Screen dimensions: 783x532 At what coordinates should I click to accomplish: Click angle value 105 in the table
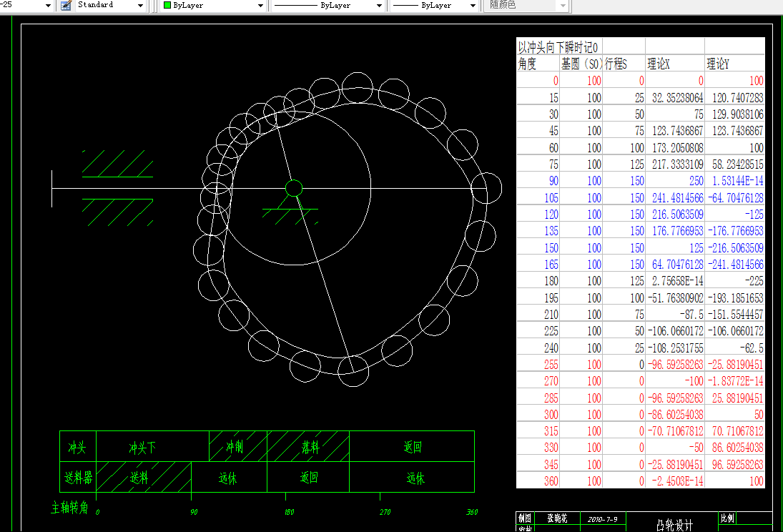coord(551,198)
